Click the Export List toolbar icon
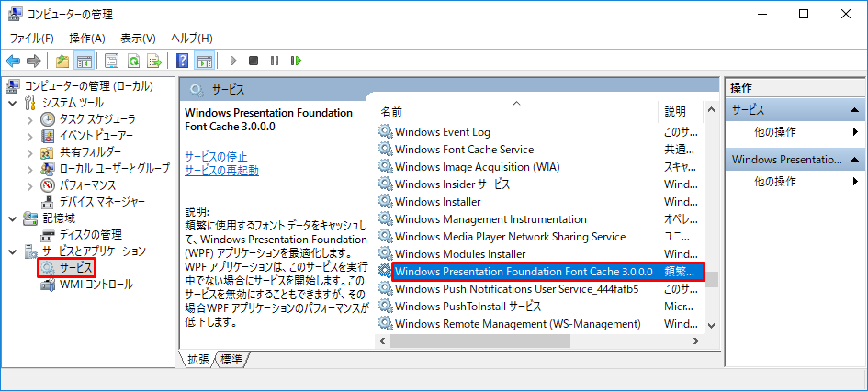The image size is (868, 391). (154, 61)
